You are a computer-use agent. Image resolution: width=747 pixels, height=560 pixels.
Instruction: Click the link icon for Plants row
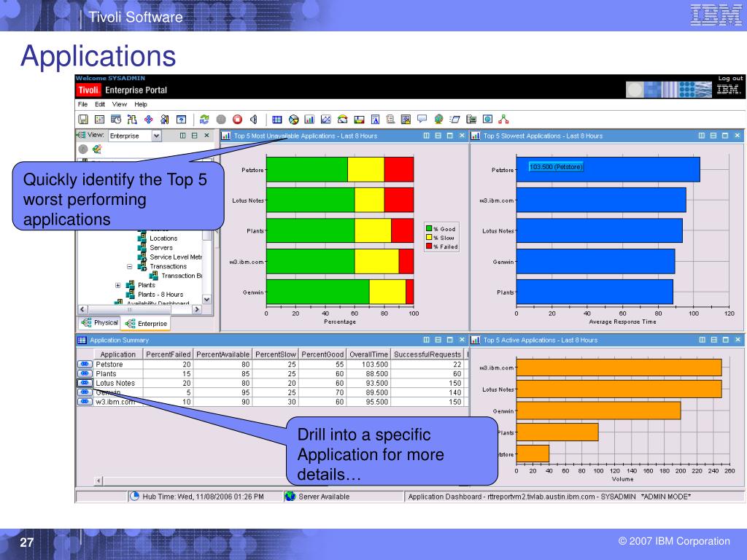(85, 373)
